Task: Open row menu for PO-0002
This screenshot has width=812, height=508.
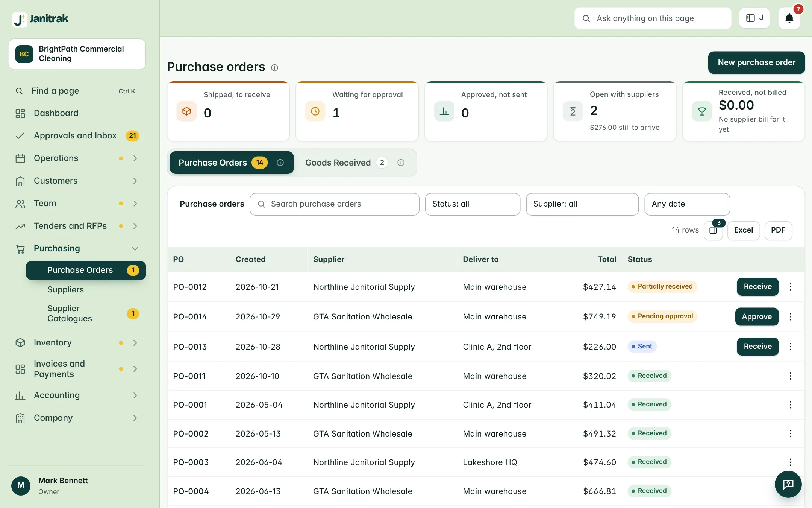Action: click(791, 433)
